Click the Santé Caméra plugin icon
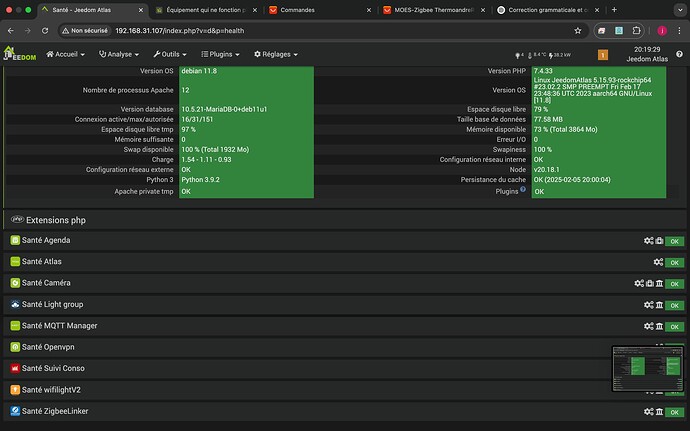The height and width of the screenshot is (431, 690). (15, 283)
